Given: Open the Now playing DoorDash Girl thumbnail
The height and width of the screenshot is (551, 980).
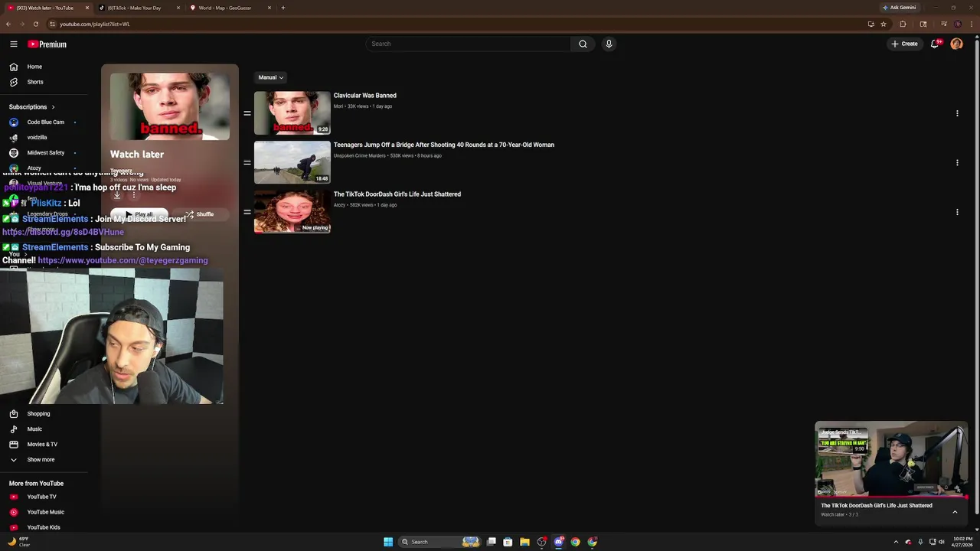Looking at the screenshot, I should click(x=292, y=212).
